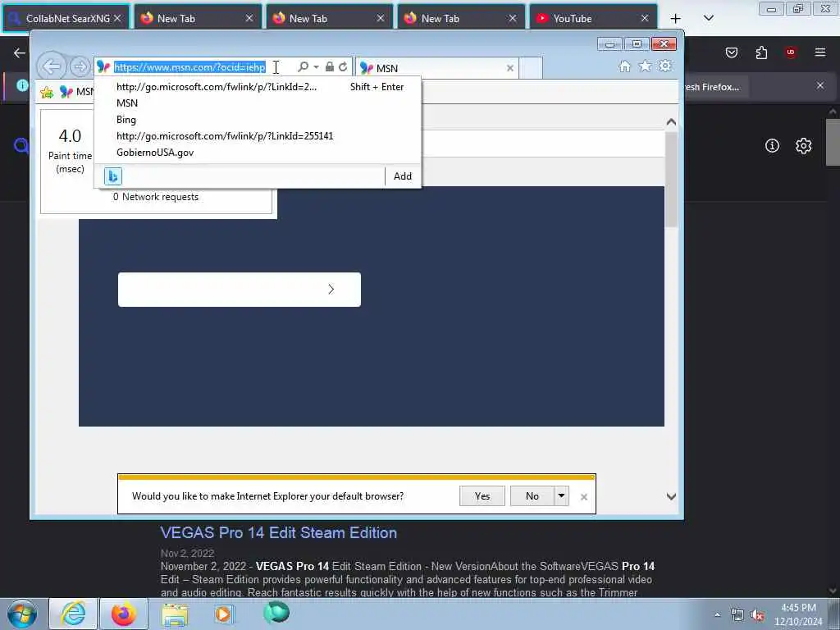Click Add search provider button
840x630 pixels.
tap(403, 176)
